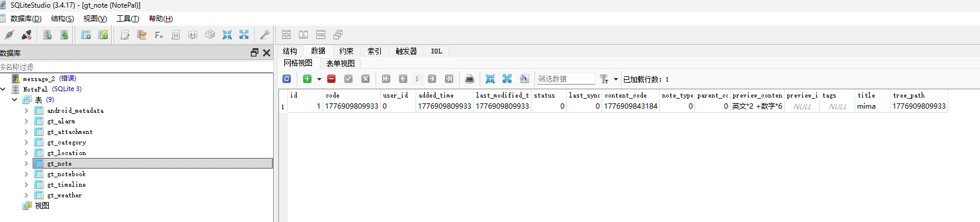Select the gt_notebook table
This screenshot has width=980, height=222.
(x=66, y=174)
